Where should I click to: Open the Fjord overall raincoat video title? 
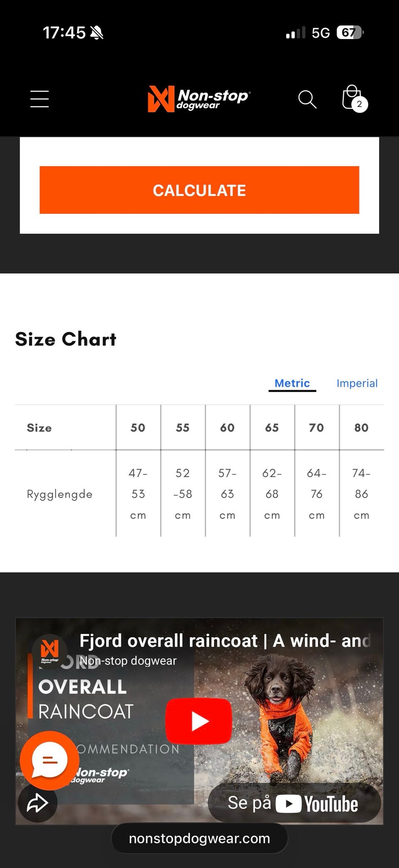pyautogui.click(x=224, y=641)
